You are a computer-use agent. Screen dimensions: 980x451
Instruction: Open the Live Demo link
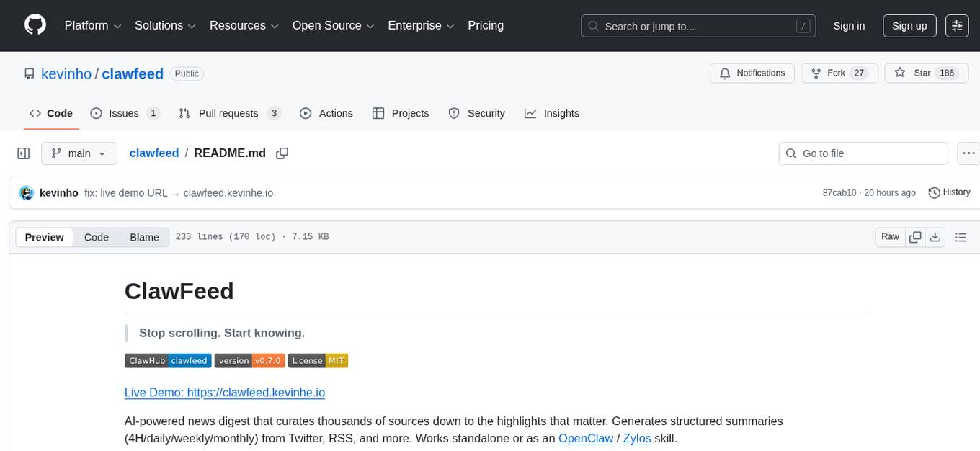click(x=225, y=393)
